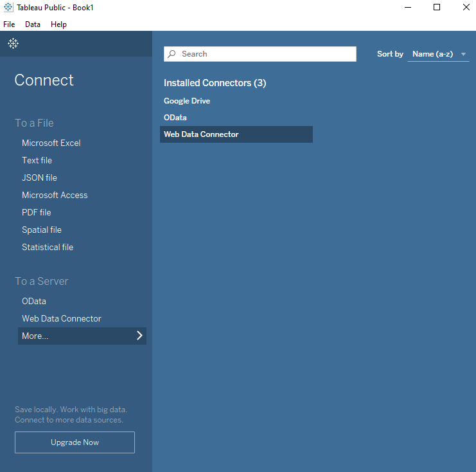Connect to a Spatial file
The width and height of the screenshot is (476, 472).
coord(42,230)
